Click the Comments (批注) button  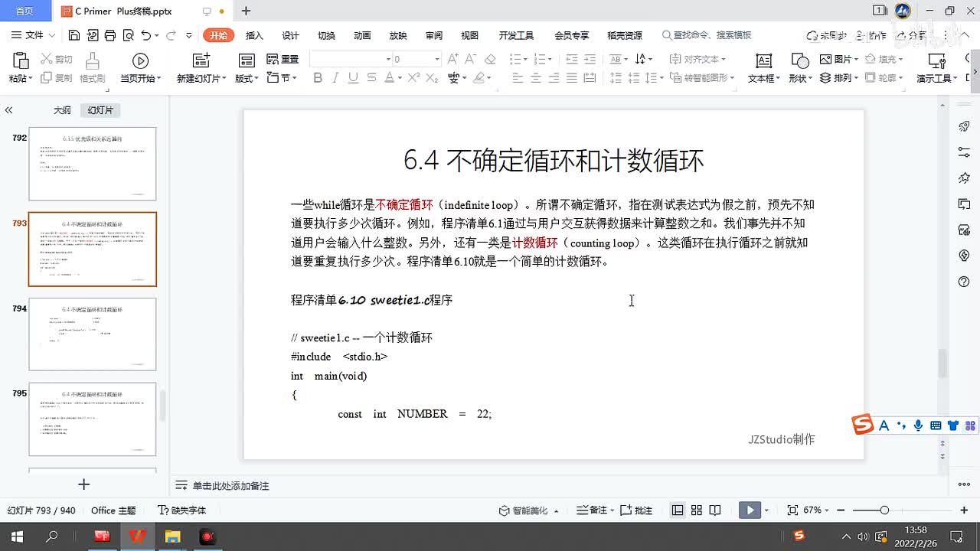(x=636, y=510)
